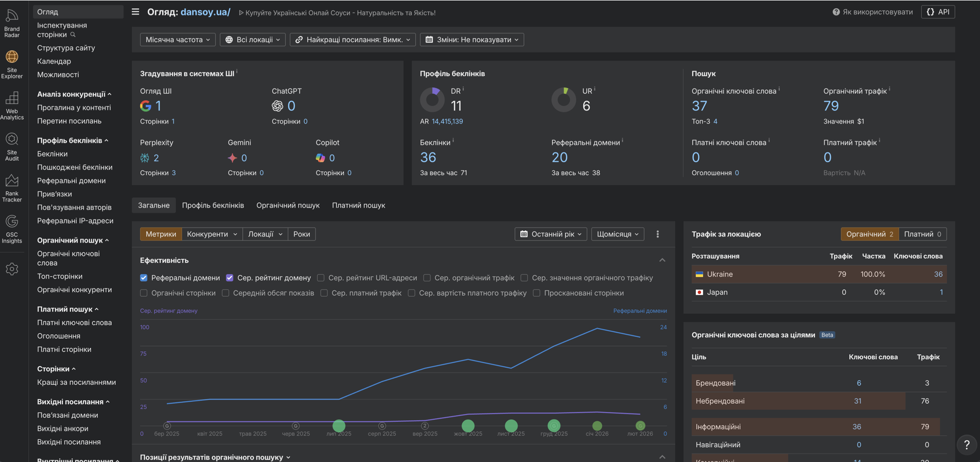Open the Site Explorer tool
Screen dimensions: 980x462
[x=12, y=64]
